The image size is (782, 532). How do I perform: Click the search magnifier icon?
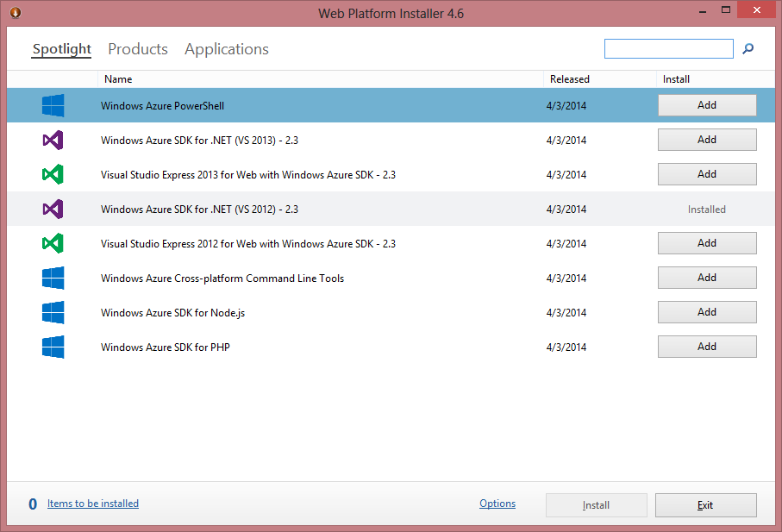(x=748, y=49)
